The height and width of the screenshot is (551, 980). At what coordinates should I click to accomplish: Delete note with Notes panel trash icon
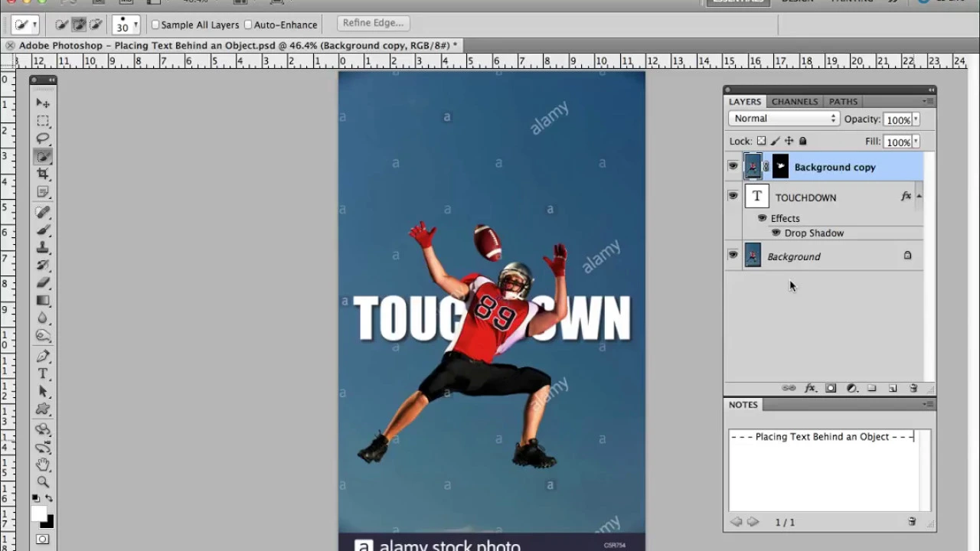click(x=912, y=522)
